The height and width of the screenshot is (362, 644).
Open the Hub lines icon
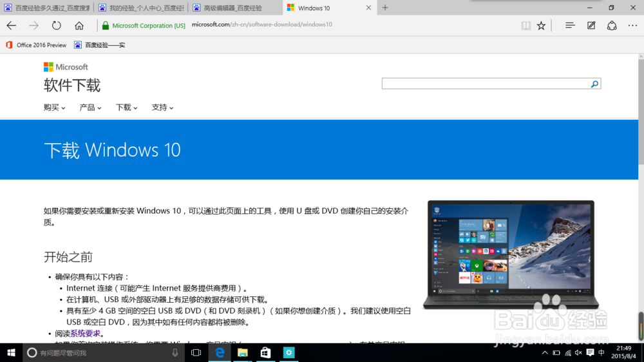(x=570, y=26)
